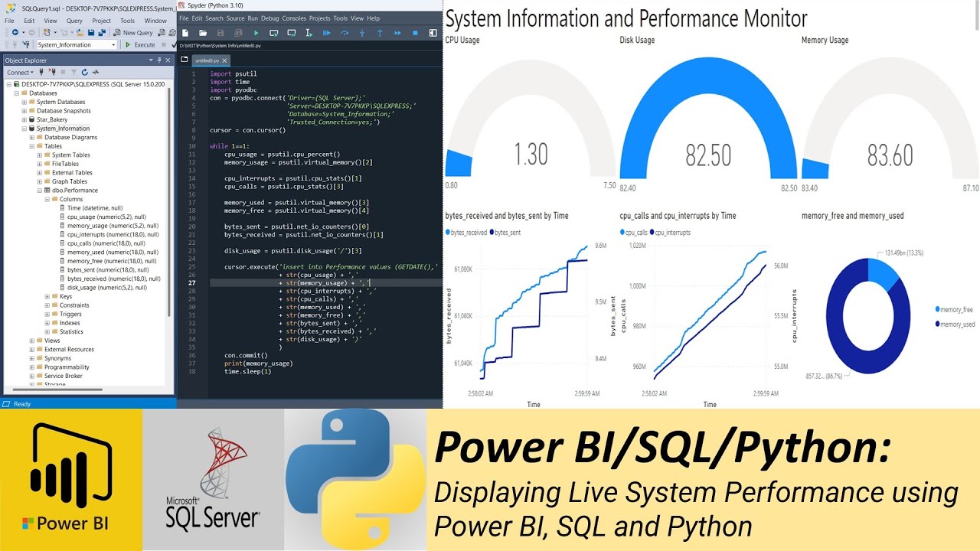
Task: Open the SSMS Query menu
Action: (74, 21)
